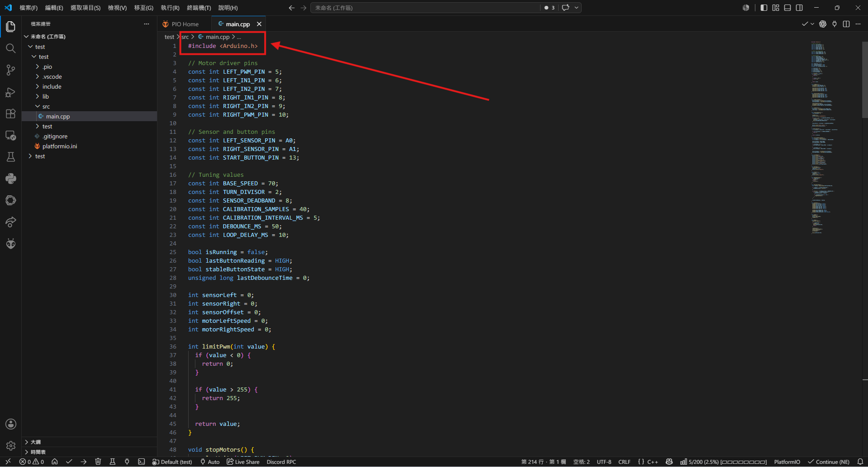Open the 終端機(T) menu
Viewport: 868px width, 467px height.
pyautogui.click(x=199, y=8)
